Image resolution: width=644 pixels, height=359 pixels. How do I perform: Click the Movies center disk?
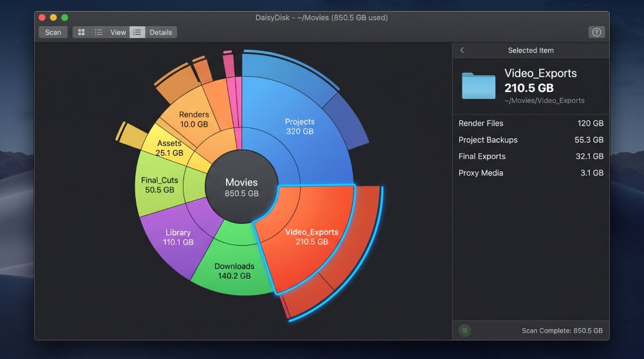[x=241, y=187]
